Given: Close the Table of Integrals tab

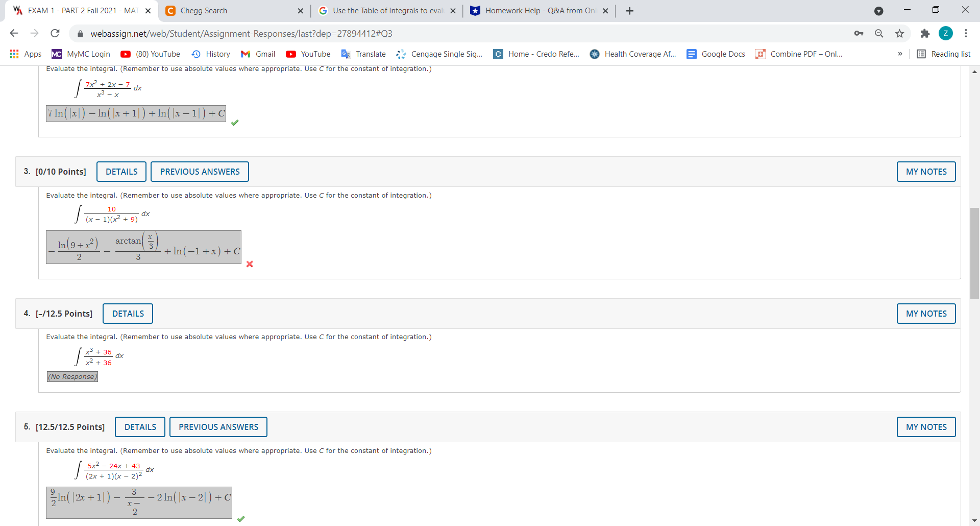Looking at the screenshot, I should tap(453, 11).
